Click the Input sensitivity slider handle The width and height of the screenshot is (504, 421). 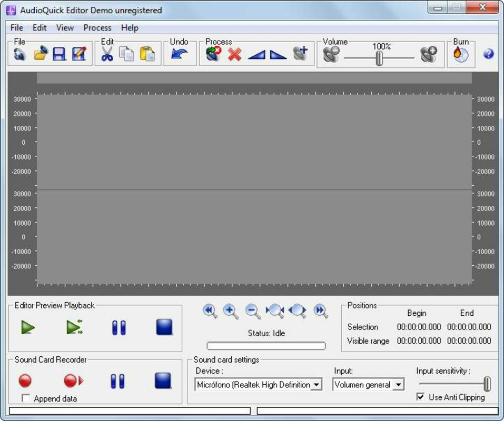click(x=488, y=384)
